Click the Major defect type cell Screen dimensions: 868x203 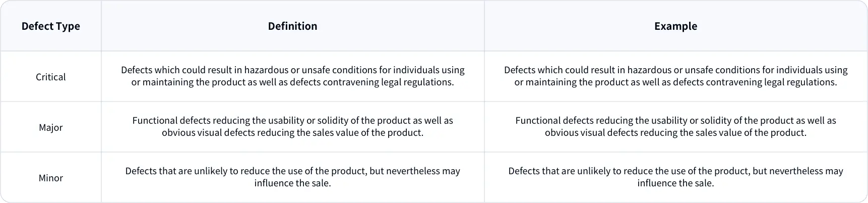(51, 127)
